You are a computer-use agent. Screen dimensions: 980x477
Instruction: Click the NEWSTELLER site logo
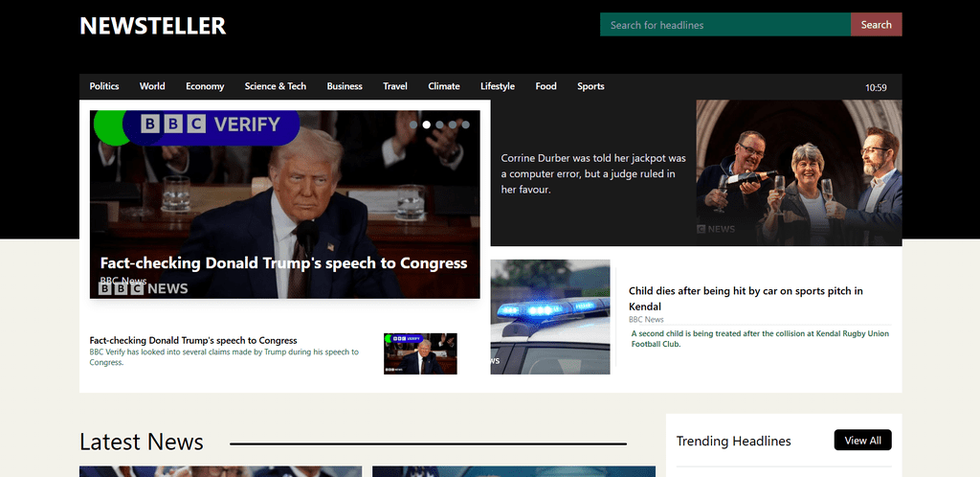tap(152, 26)
